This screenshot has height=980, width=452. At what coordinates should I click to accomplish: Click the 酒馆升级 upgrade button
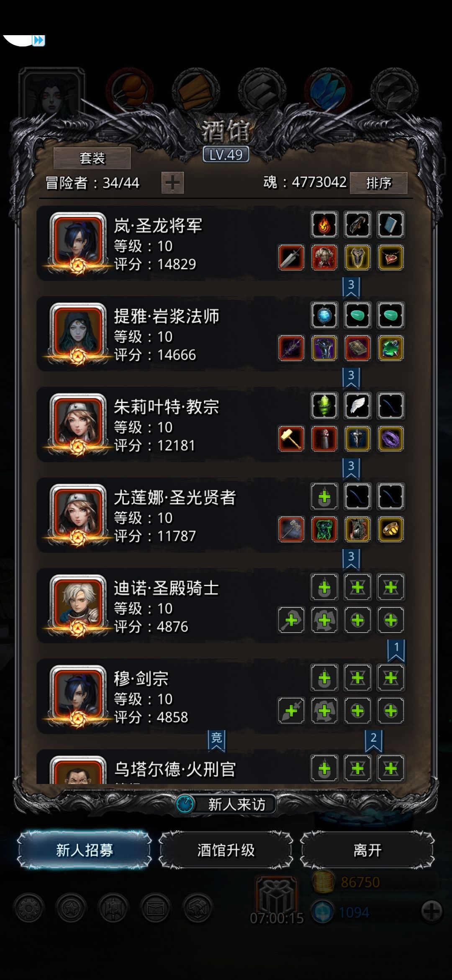[x=226, y=850]
